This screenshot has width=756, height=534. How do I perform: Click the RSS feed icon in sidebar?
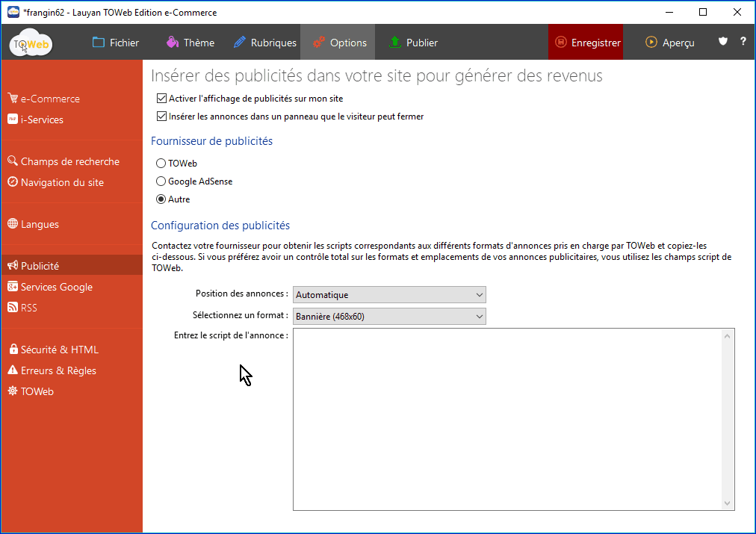(13, 308)
